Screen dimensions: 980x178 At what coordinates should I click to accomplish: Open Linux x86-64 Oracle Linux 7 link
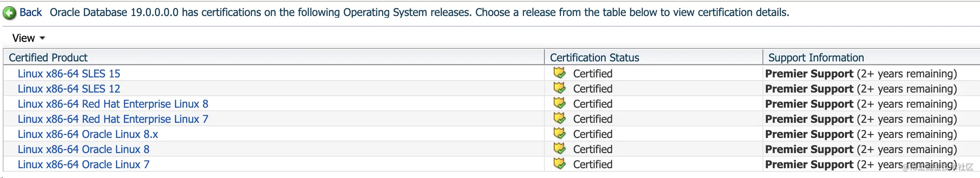[83, 164]
